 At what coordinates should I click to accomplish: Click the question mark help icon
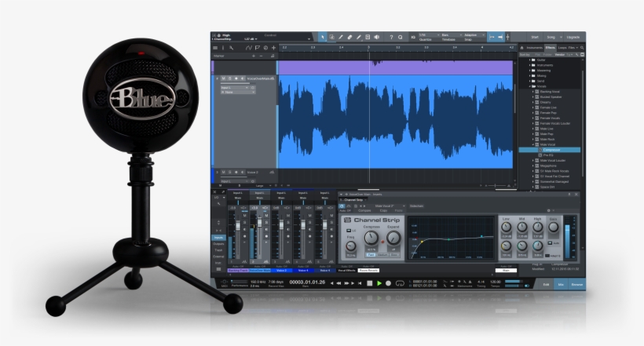391,37
